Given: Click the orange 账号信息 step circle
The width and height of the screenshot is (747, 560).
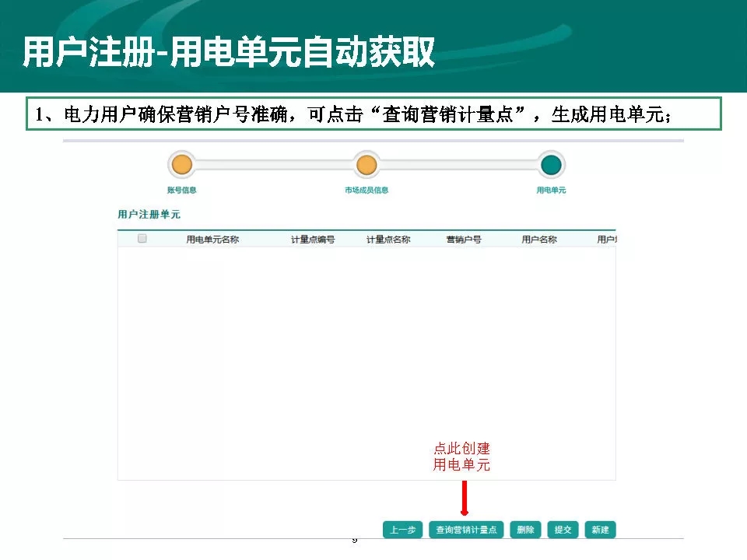Looking at the screenshot, I should [x=181, y=165].
